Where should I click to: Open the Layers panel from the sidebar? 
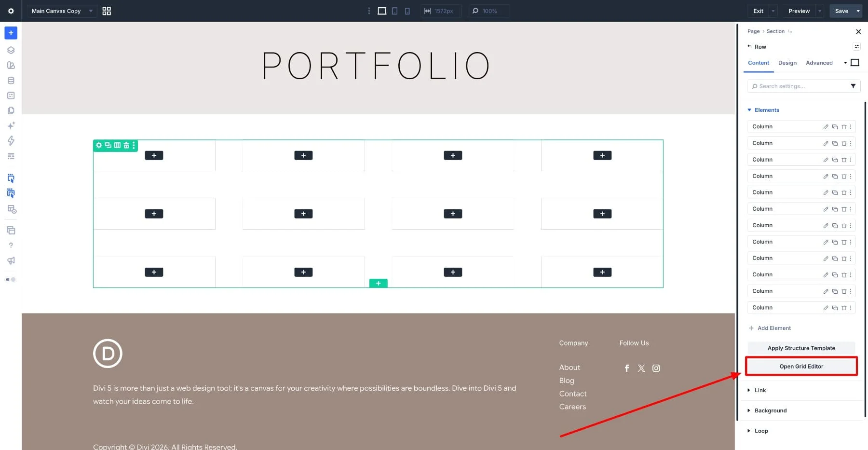coord(11,50)
